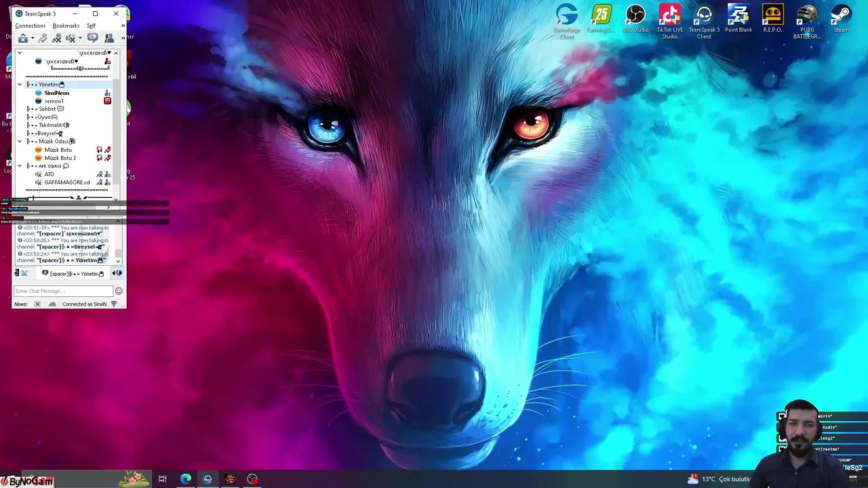Launch the OBS Studio desktop shortcut
The image size is (868, 488).
point(635,19)
